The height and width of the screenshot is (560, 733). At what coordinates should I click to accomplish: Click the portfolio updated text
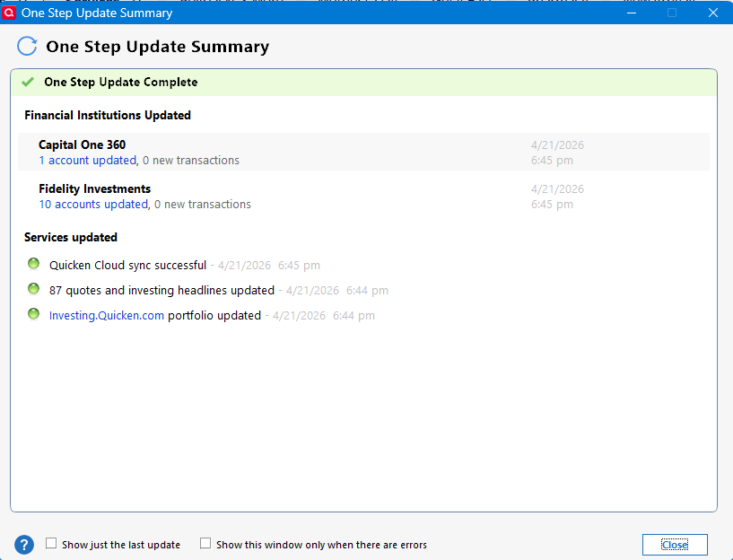(x=214, y=316)
